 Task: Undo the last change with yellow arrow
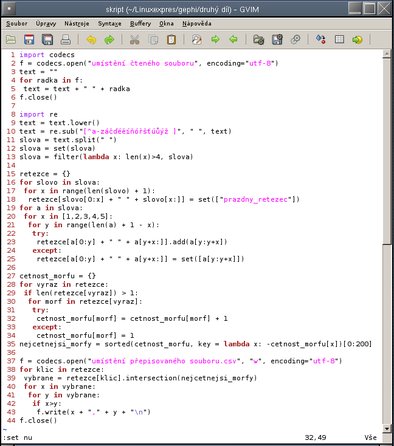[x=91, y=40]
